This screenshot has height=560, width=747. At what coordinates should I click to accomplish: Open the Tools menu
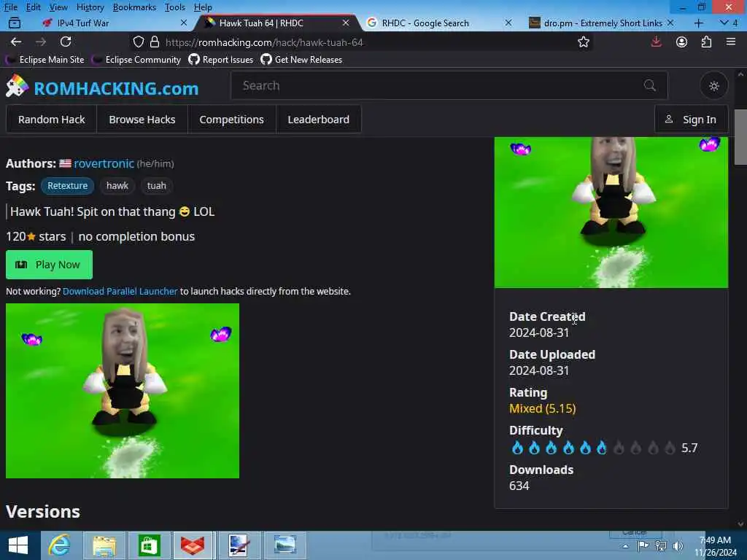[175, 7]
